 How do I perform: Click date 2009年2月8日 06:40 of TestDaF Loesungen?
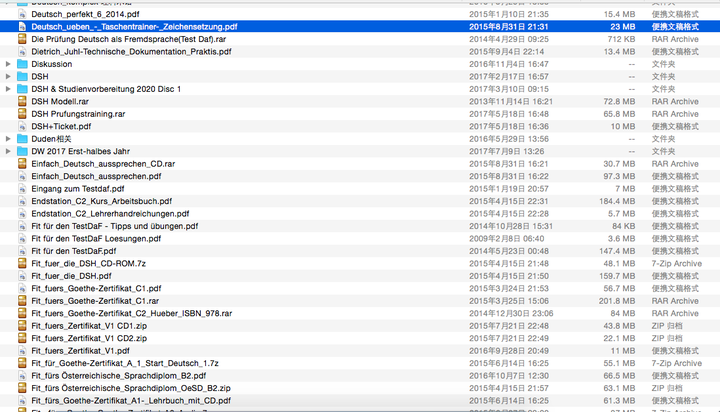coord(506,238)
